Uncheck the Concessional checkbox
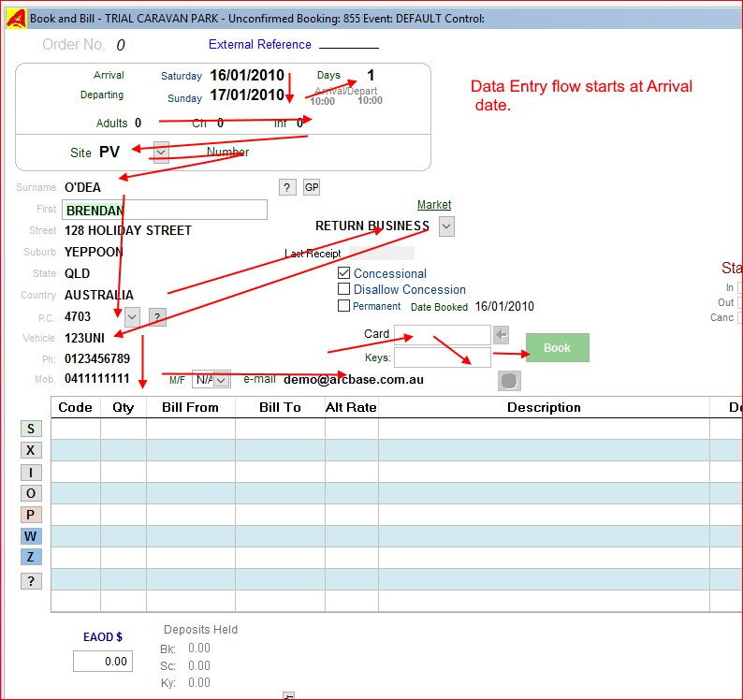Viewport: 743px width, 700px height. tap(343, 273)
